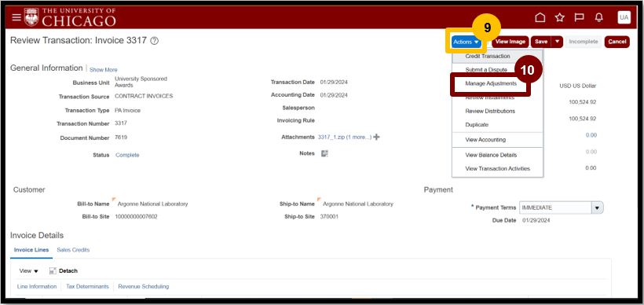Select Manage Adjustments from Actions menu

[x=491, y=83]
